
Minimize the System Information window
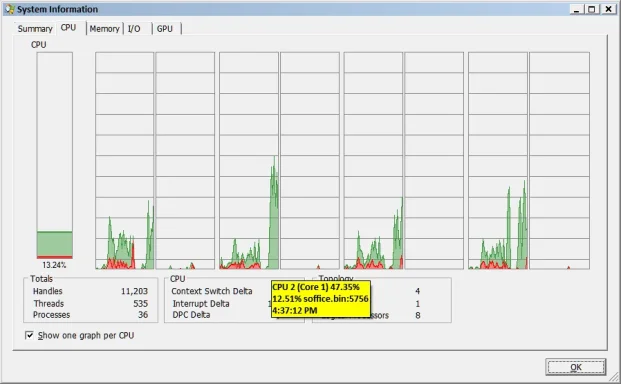[x=577, y=9]
